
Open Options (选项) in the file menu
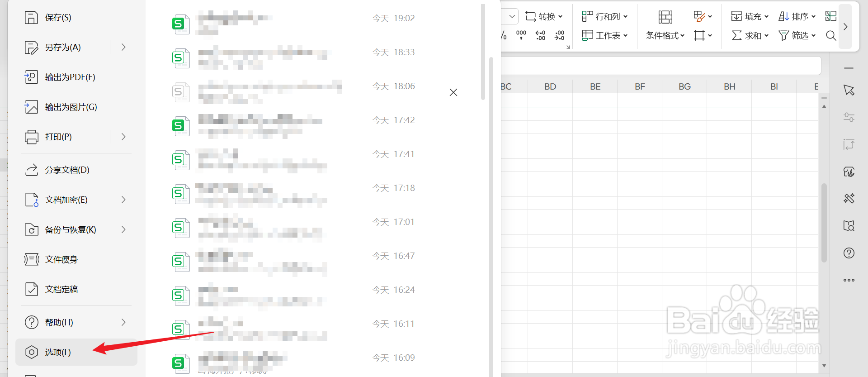[x=76, y=352]
